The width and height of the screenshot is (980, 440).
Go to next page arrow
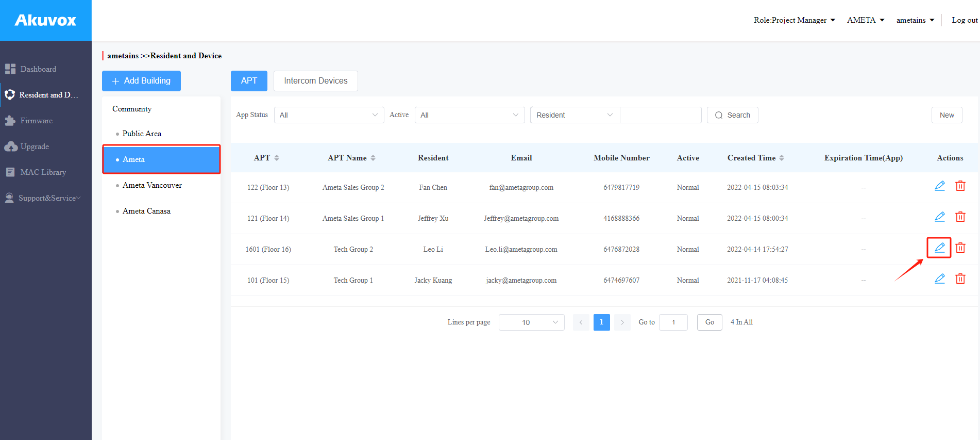[622, 322]
